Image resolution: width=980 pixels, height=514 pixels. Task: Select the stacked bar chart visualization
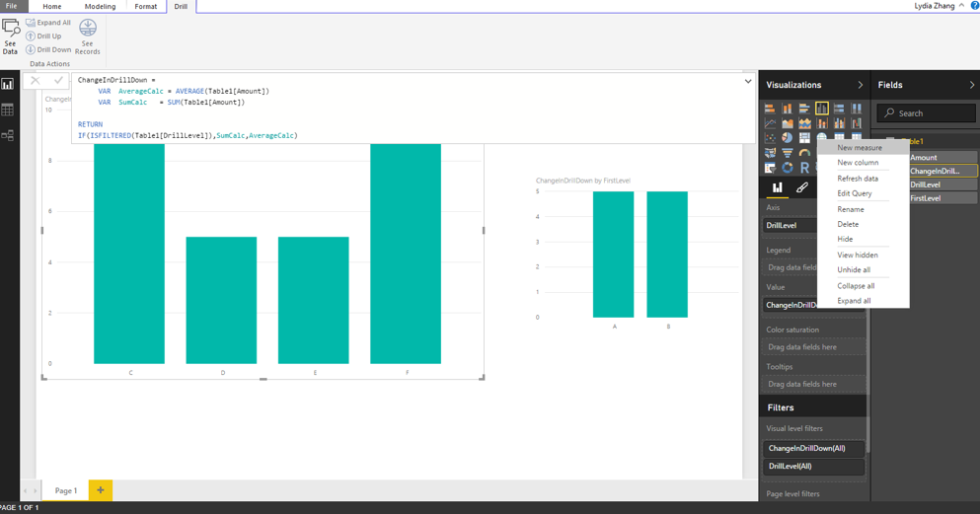[770, 109]
